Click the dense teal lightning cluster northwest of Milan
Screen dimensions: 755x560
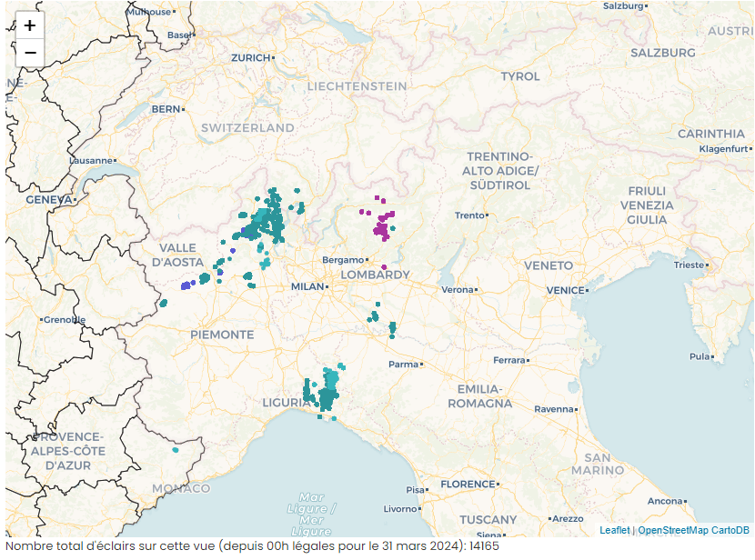point(265,220)
